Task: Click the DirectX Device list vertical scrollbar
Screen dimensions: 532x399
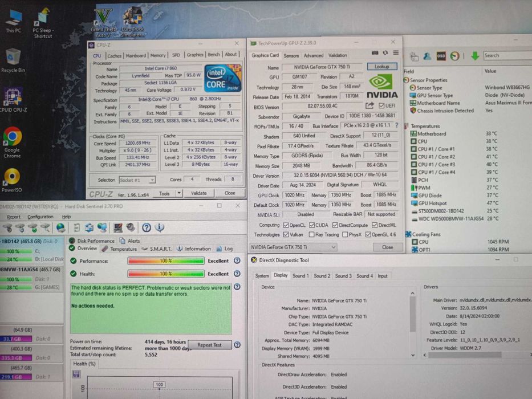Action: point(413,324)
